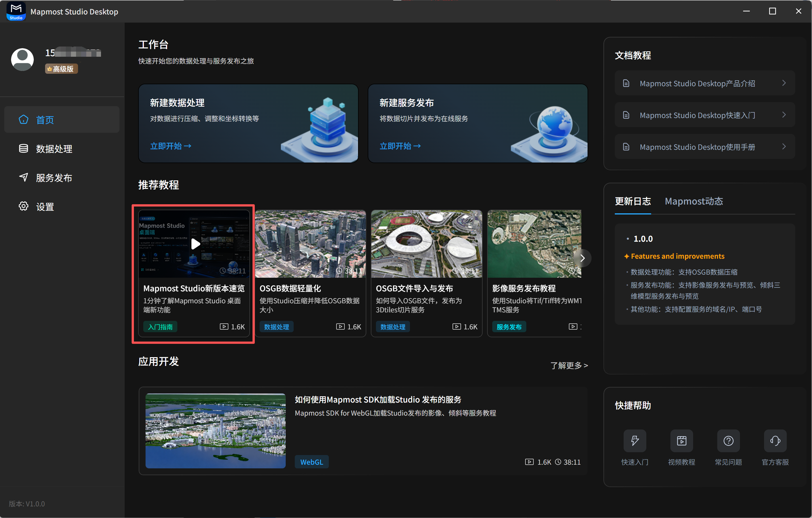Click the 版本: V1.0.0 label
Image resolution: width=812 pixels, height=518 pixels.
tap(27, 504)
